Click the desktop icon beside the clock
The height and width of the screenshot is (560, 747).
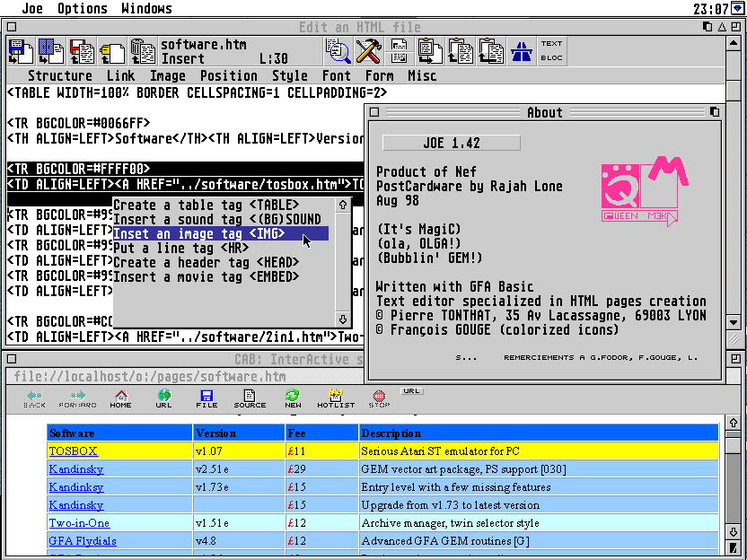pos(736,8)
